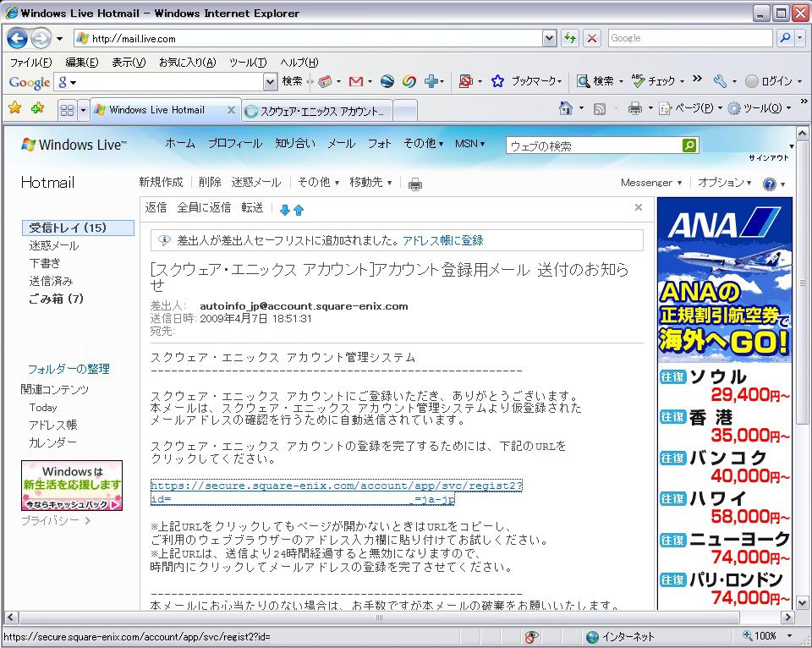
Task: Go to previous message with blue up arrow
Action: 299,210
